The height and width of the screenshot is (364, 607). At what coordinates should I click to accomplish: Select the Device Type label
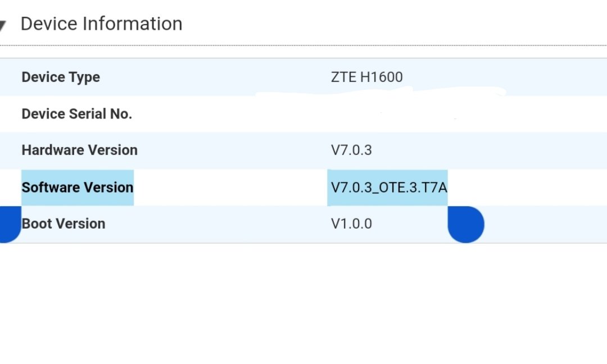pyautogui.click(x=61, y=77)
